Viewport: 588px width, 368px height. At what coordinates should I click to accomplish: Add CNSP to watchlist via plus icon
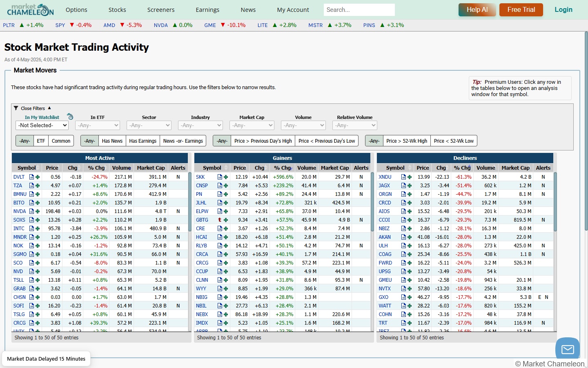click(x=226, y=186)
